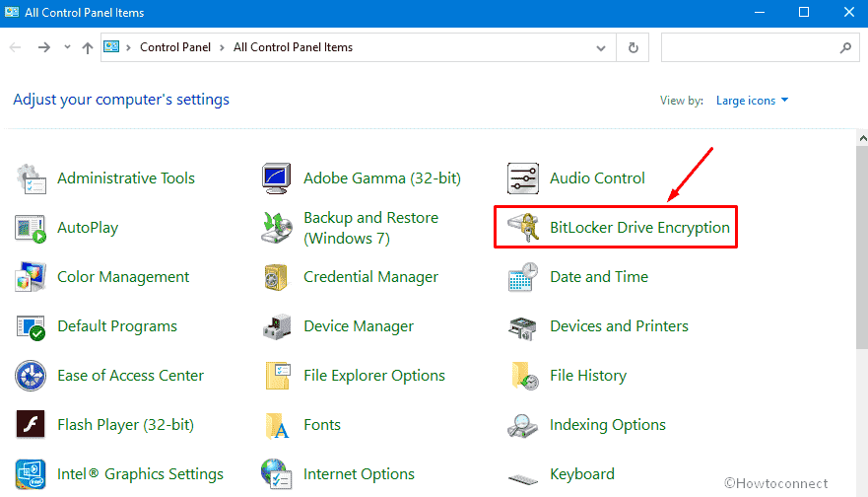868x497 pixels.
Task: Open the Ease of Access Center link
Action: pos(131,376)
